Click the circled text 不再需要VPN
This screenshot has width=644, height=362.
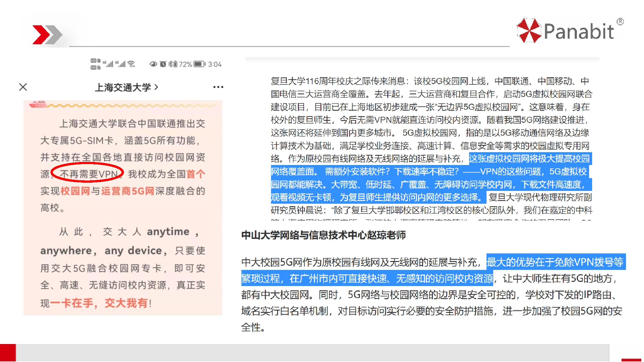click(x=89, y=174)
